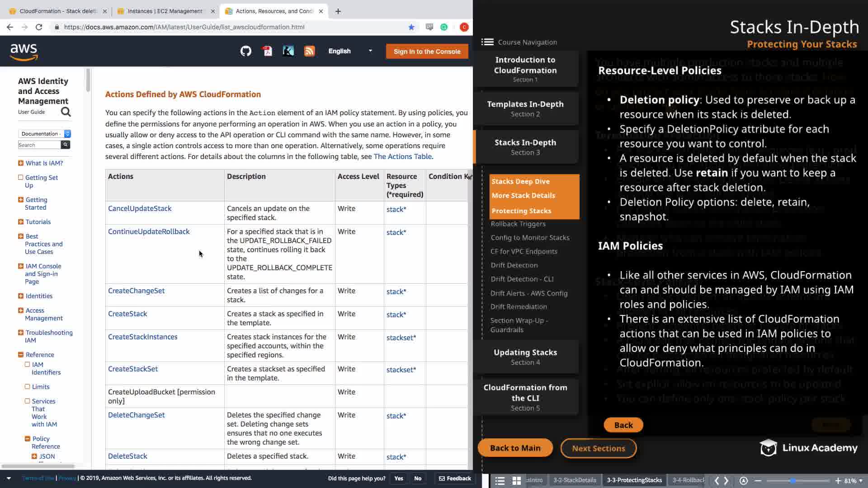The width and height of the screenshot is (868, 488).
Task: Switch to the Instances EC2 Management tab
Action: click(x=165, y=11)
